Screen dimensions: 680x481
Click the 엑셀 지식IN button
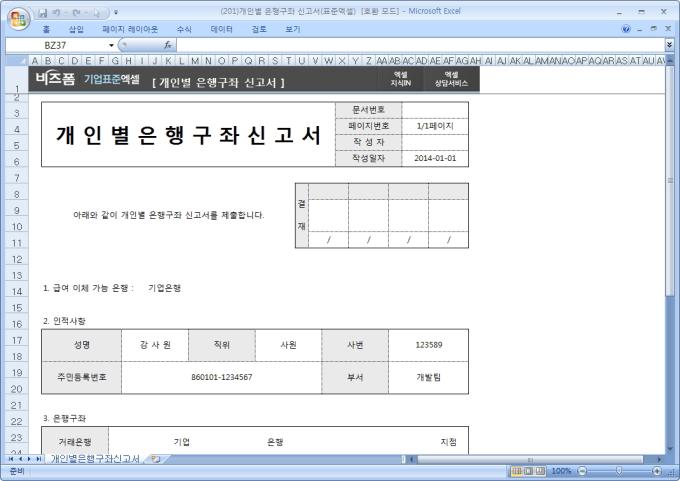[400, 79]
